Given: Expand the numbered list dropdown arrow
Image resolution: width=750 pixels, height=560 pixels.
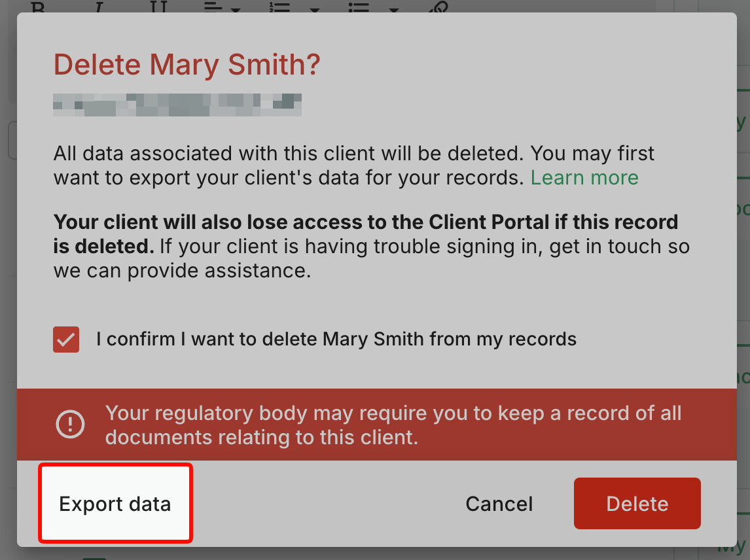Looking at the screenshot, I should pyautogui.click(x=314, y=9).
